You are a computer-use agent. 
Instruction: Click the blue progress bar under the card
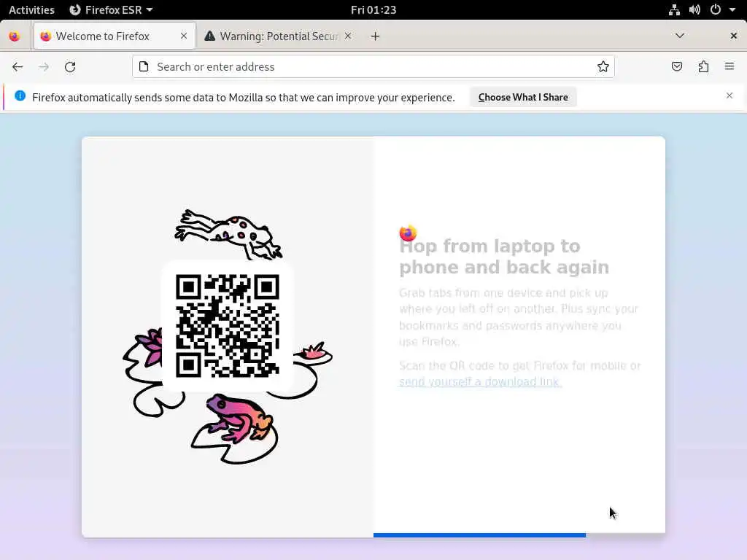[x=480, y=535]
